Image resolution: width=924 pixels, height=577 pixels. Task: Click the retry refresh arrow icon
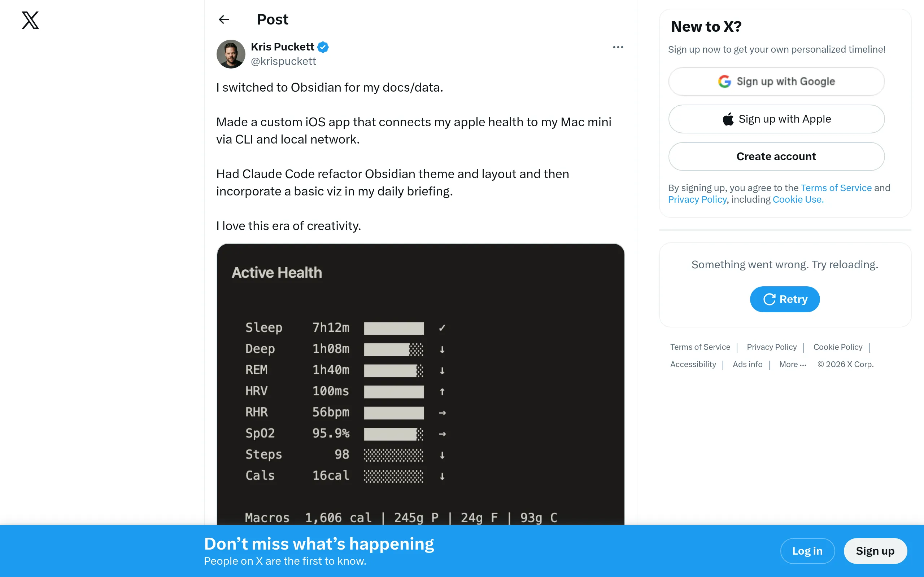click(770, 299)
